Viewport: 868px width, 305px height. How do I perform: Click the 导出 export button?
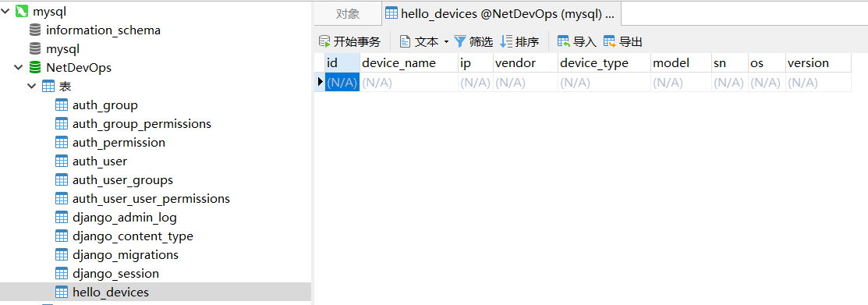(x=623, y=41)
